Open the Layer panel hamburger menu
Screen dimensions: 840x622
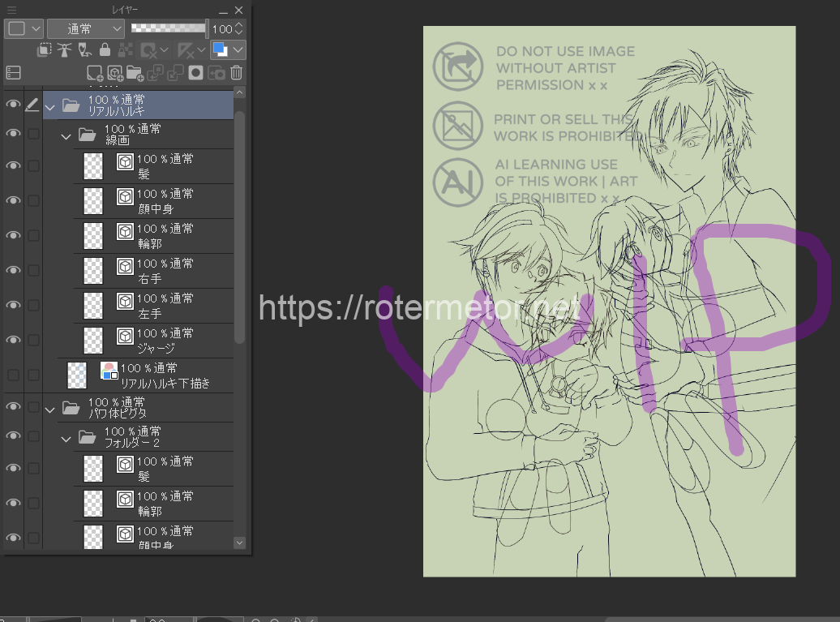pyautogui.click(x=11, y=11)
